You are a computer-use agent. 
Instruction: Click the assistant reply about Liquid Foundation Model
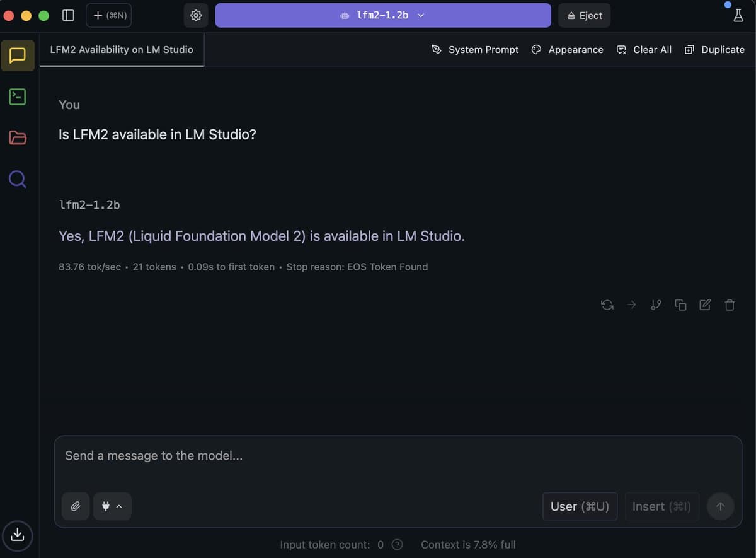[261, 236]
